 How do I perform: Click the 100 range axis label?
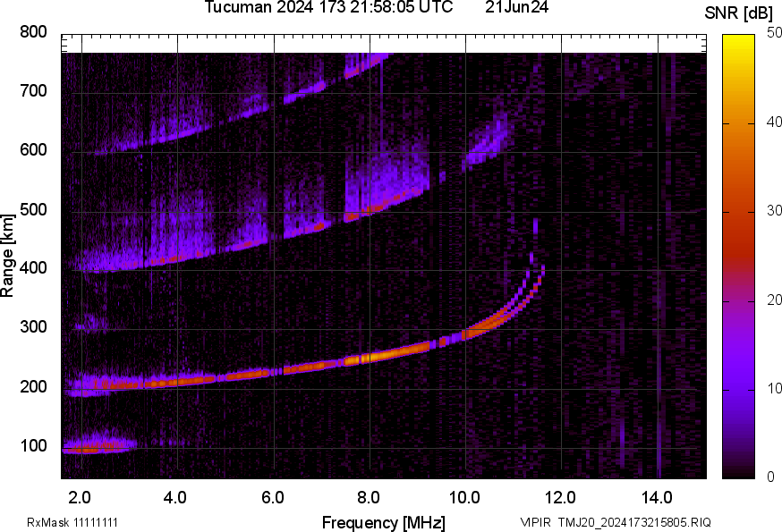point(33,446)
